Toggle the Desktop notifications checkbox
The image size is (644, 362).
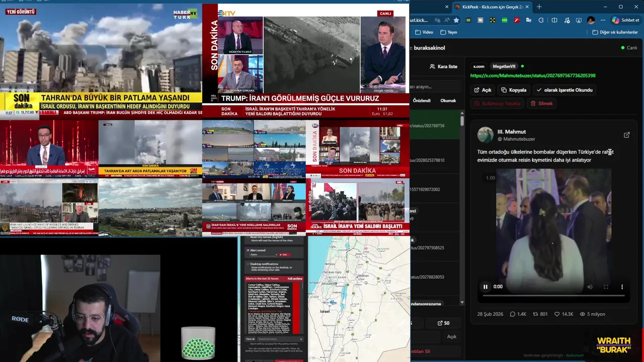(x=248, y=264)
